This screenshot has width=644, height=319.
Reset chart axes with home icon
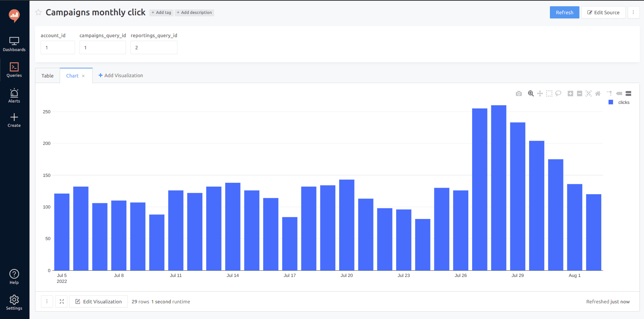tap(598, 93)
